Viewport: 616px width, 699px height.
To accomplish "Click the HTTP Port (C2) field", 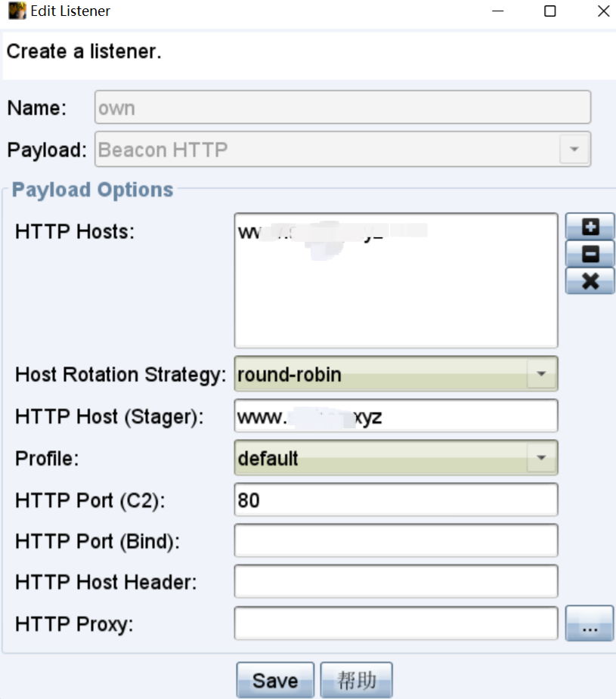I will tap(395, 500).
